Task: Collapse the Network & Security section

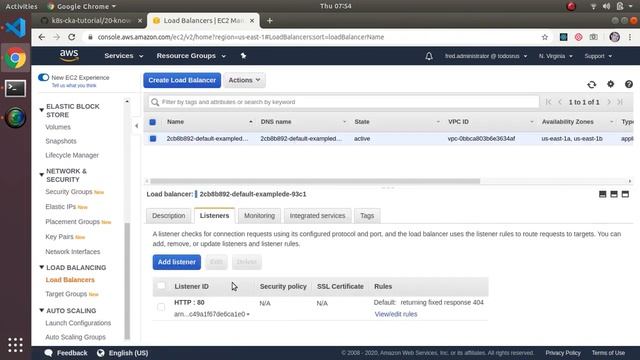Action: coord(41,175)
